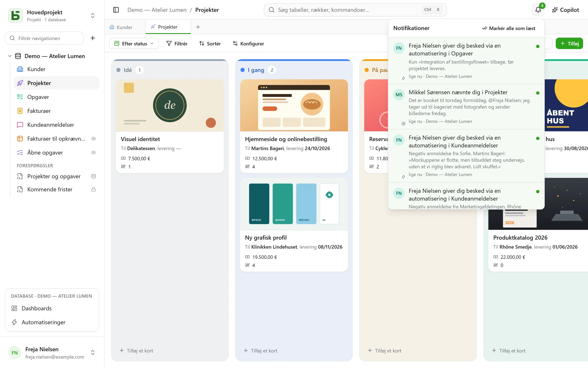
Task: Click the light blue #8ECAE6 swatch
Action: click(x=306, y=203)
